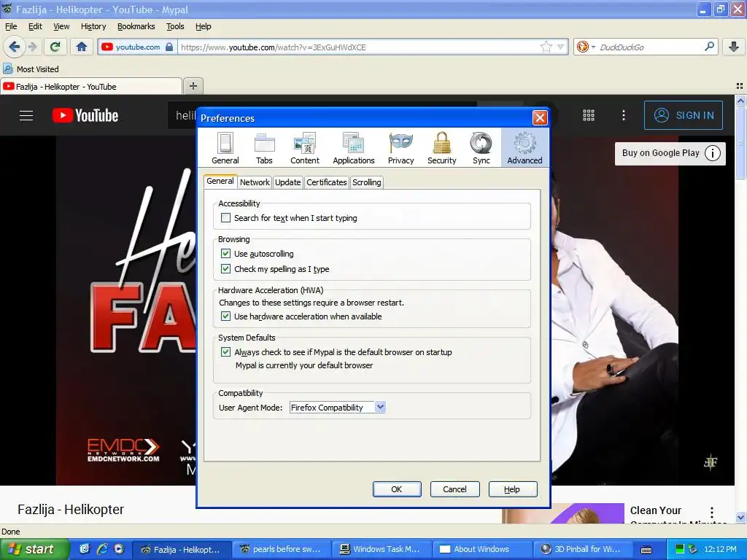Viewport: 747px width, 560px height.
Task: Click the search magnifier in DuckDuckGo box
Action: [709, 47]
